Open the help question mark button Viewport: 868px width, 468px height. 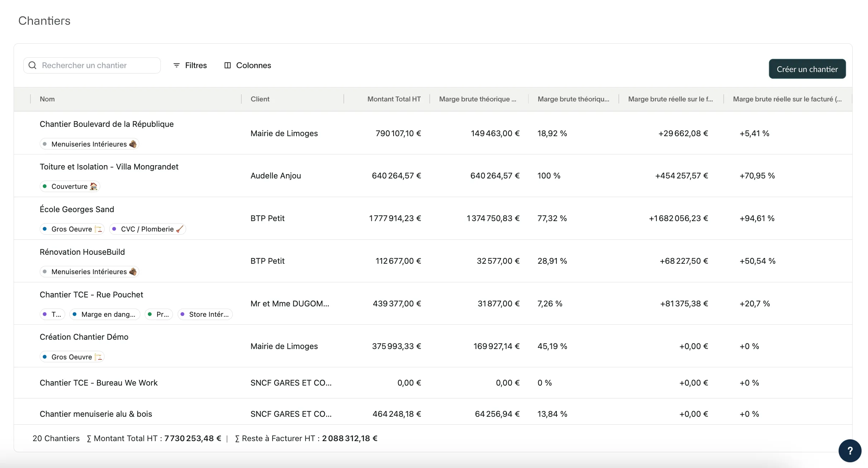850,450
